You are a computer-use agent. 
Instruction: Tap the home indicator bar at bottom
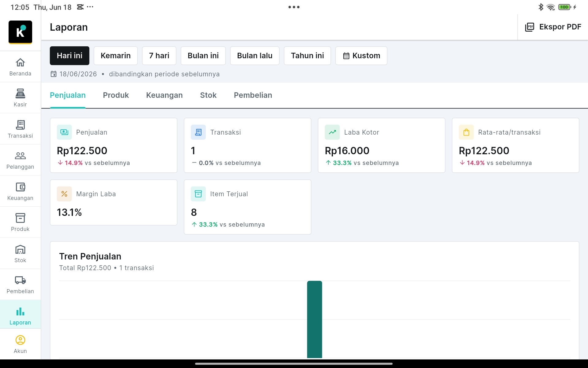(x=294, y=364)
